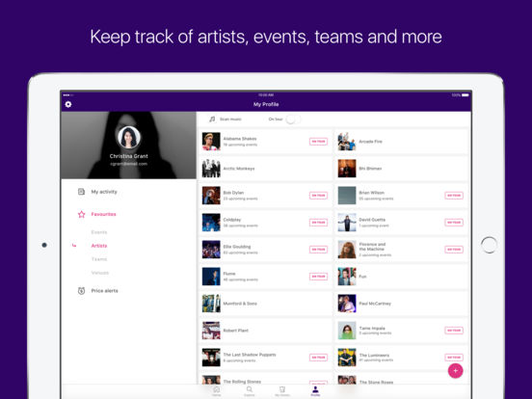
Task: Open the Arcade Fire artist thumbnail
Action: (x=347, y=142)
